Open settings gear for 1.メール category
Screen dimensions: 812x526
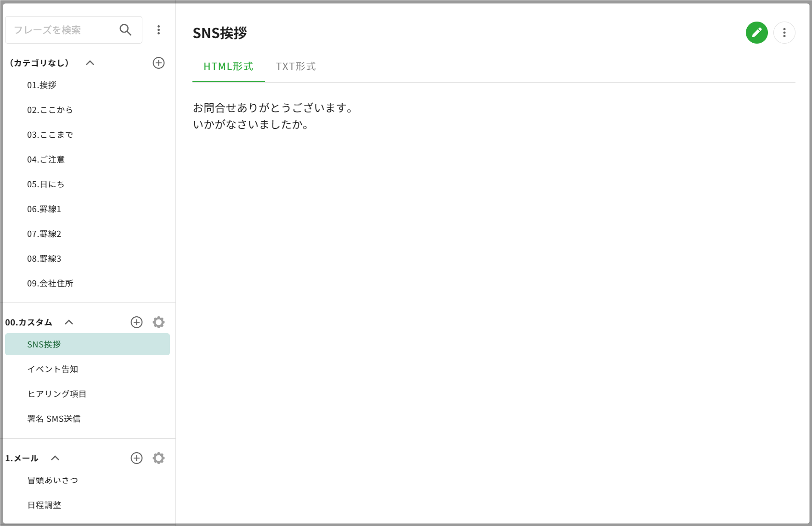click(158, 458)
